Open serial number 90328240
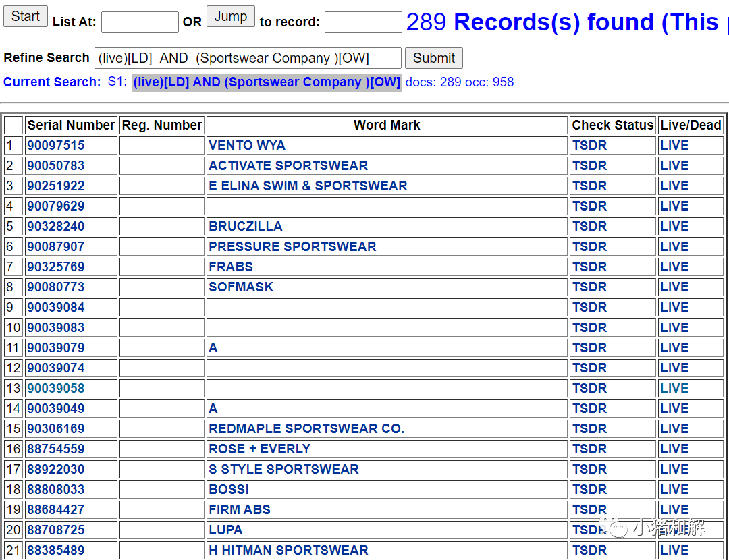The width and height of the screenshot is (729, 560). tap(56, 226)
